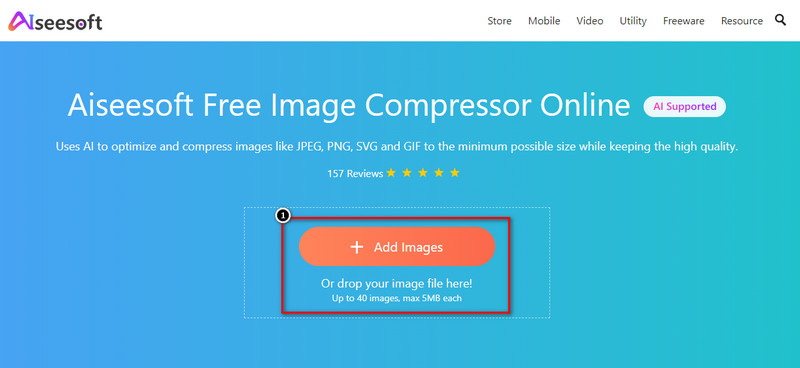Click the first review star

(391, 173)
